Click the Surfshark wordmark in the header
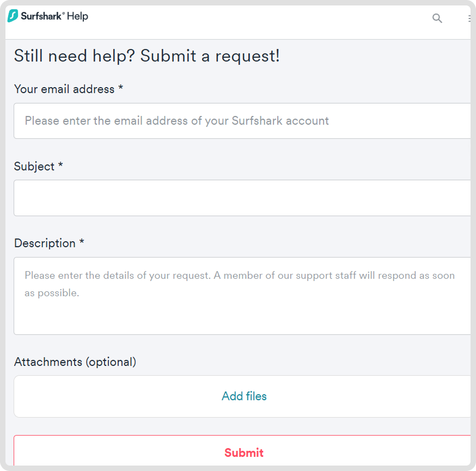The image size is (476, 471). 41,16
